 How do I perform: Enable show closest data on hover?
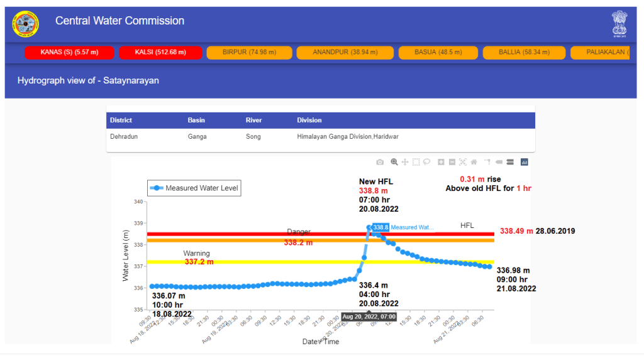point(499,162)
